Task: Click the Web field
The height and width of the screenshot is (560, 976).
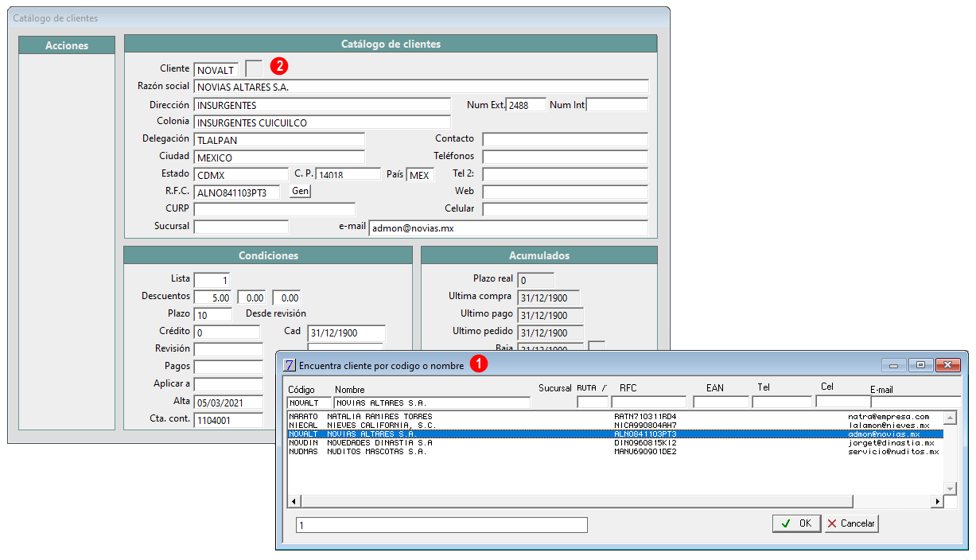Action: (566, 192)
